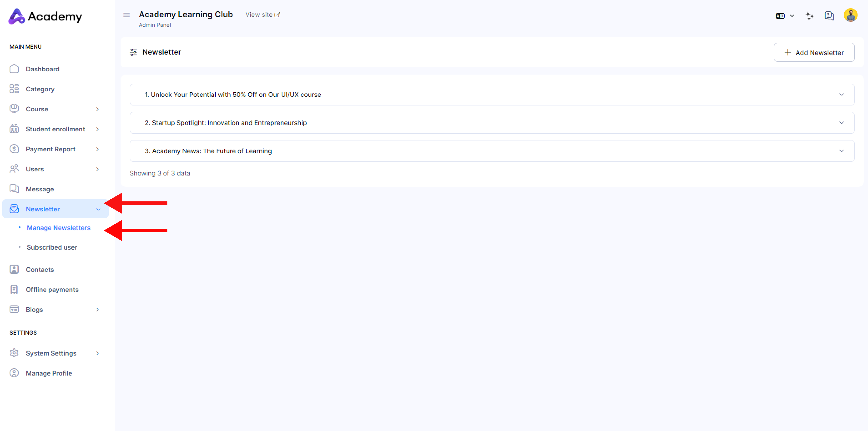This screenshot has width=868, height=431.
Task: Expand the UI/UX course newsletter item
Action: point(841,95)
